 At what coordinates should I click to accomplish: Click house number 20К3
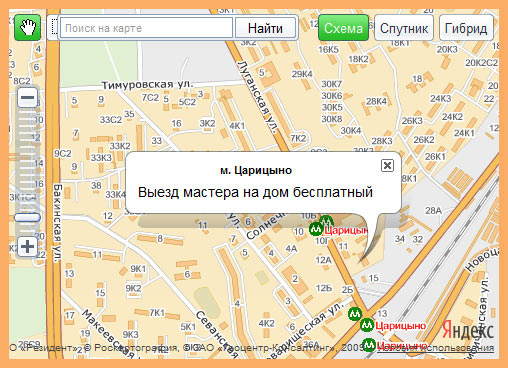click(447, 49)
